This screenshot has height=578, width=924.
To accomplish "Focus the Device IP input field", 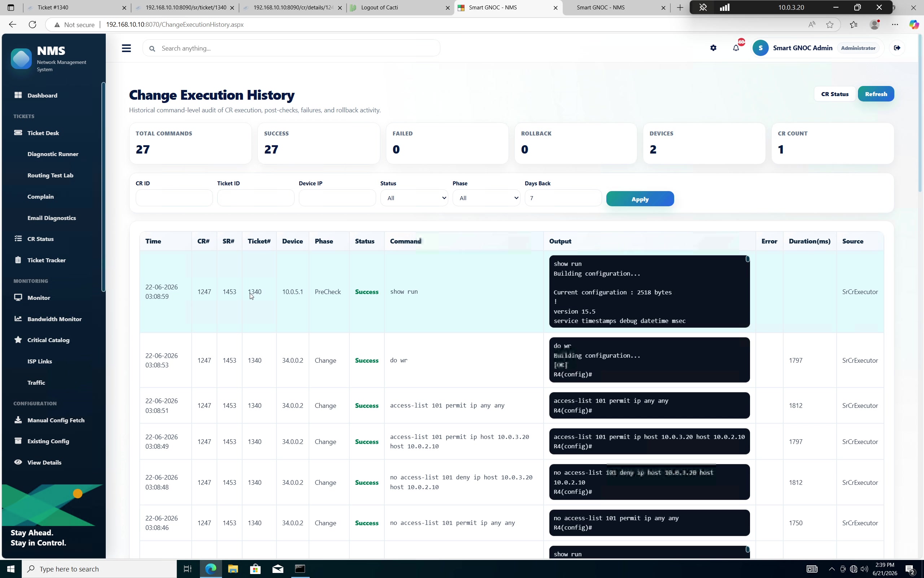I will 337,198.
